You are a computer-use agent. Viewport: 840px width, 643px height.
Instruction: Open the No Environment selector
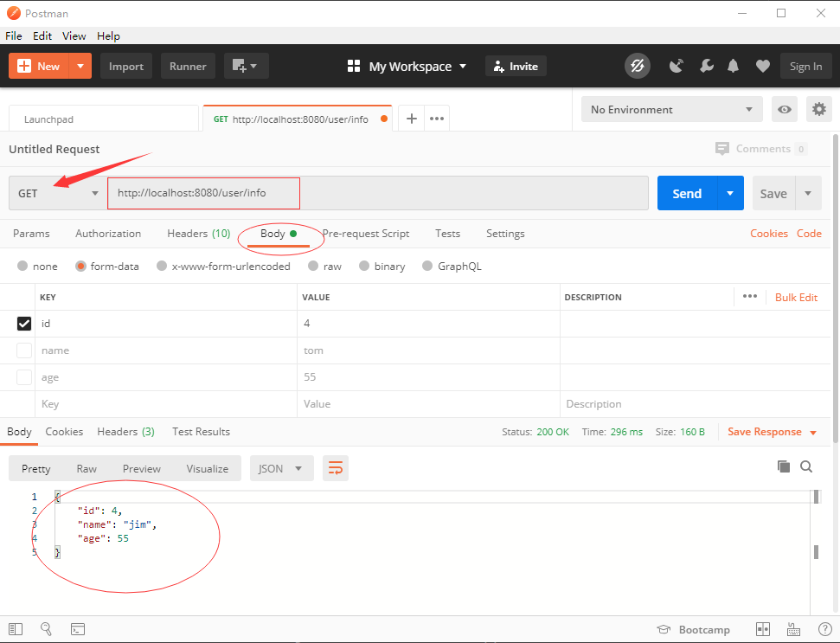tap(672, 109)
